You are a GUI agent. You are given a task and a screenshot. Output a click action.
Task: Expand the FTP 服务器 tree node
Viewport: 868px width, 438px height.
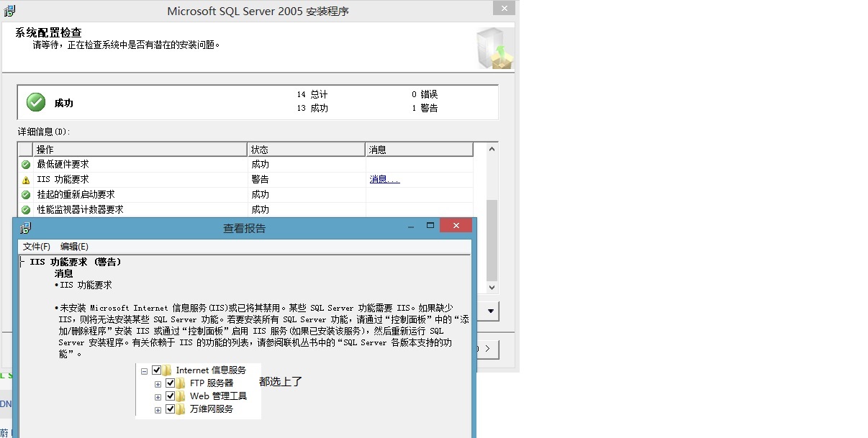(x=159, y=383)
